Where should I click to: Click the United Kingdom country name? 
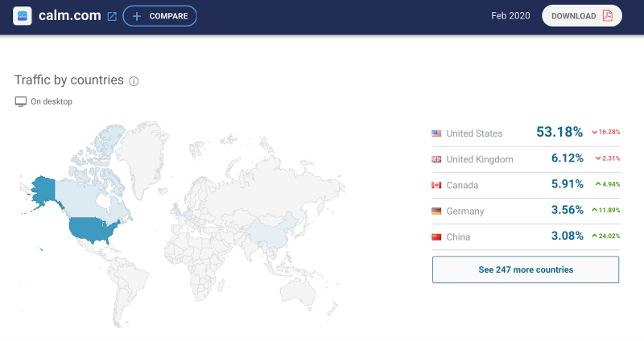click(x=480, y=159)
